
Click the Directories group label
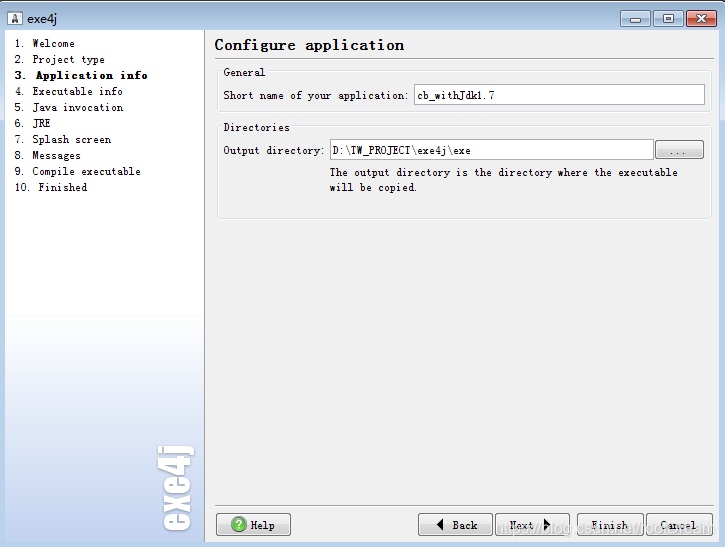(x=257, y=127)
